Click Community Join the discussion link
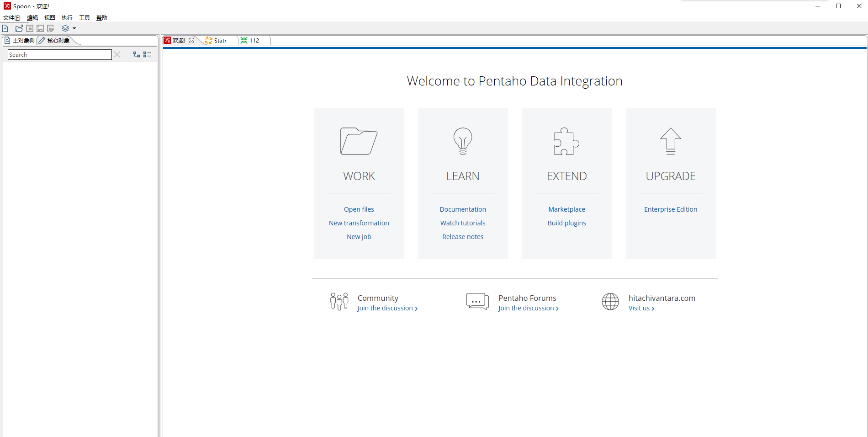 387,309
